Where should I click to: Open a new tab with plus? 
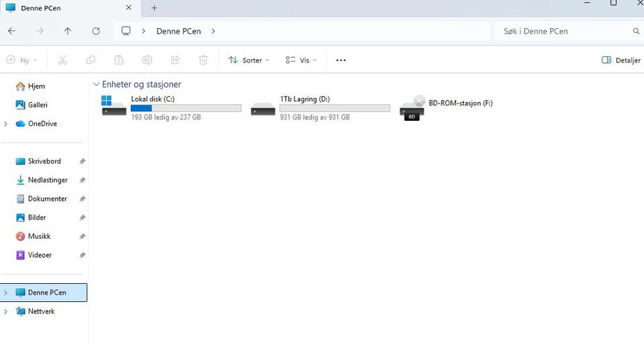coord(154,8)
